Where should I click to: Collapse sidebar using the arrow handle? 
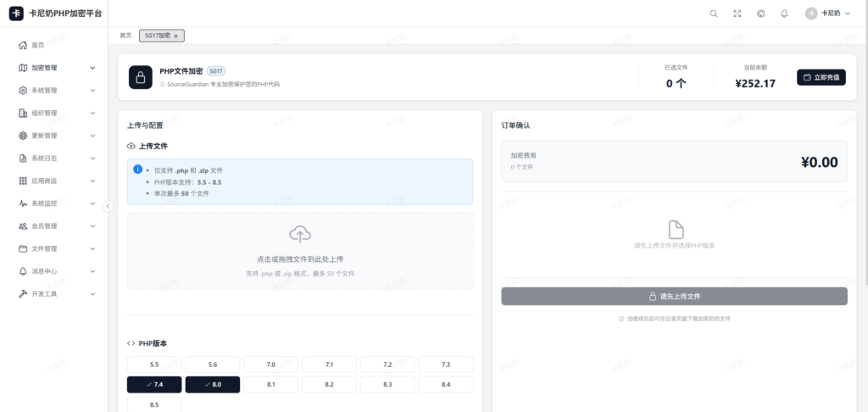(x=108, y=206)
